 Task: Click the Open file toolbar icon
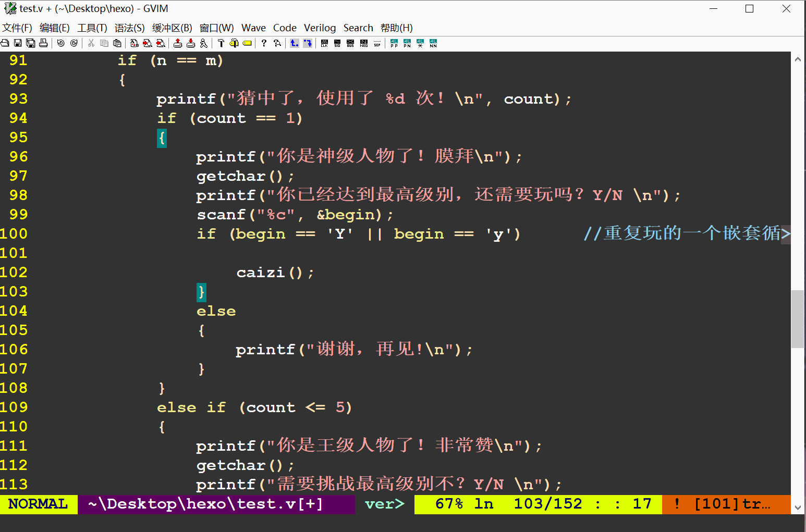[x=5, y=43]
